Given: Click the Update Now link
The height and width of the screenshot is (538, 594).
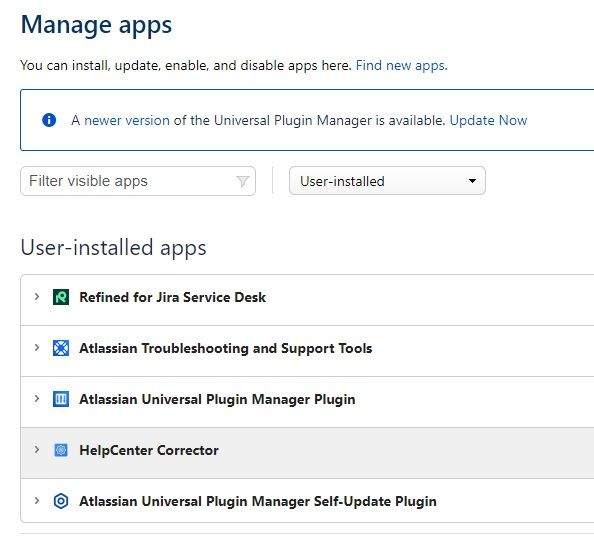Looking at the screenshot, I should tap(488, 120).
